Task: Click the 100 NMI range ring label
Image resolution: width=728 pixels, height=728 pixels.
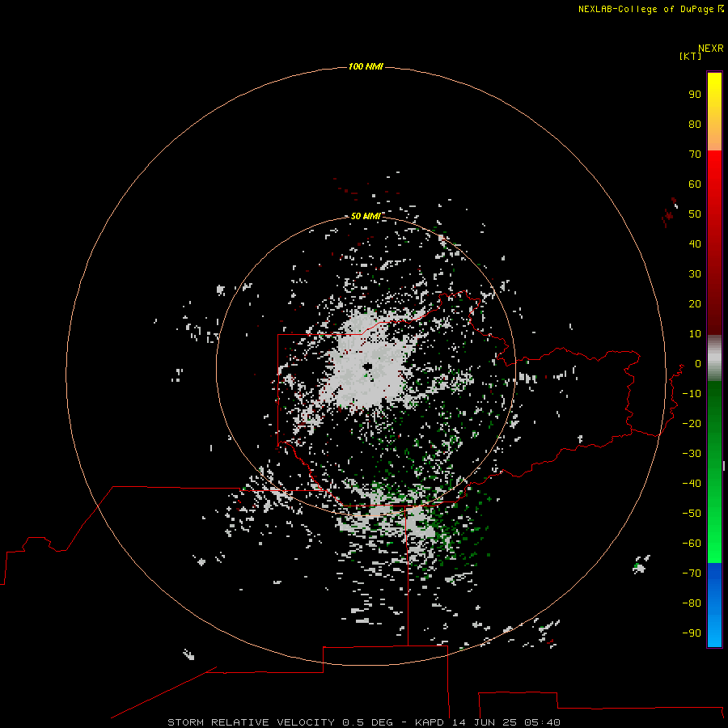Action: click(x=366, y=66)
